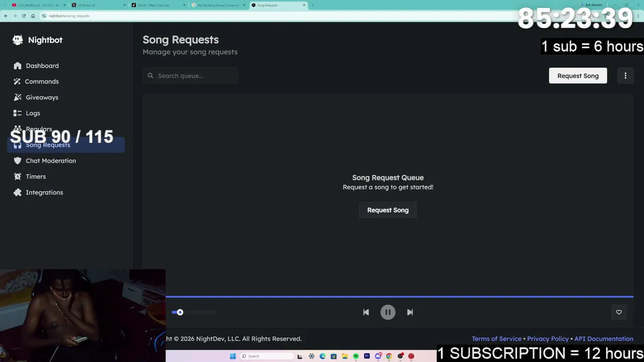Click the top Request Song button

click(x=578, y=75)
